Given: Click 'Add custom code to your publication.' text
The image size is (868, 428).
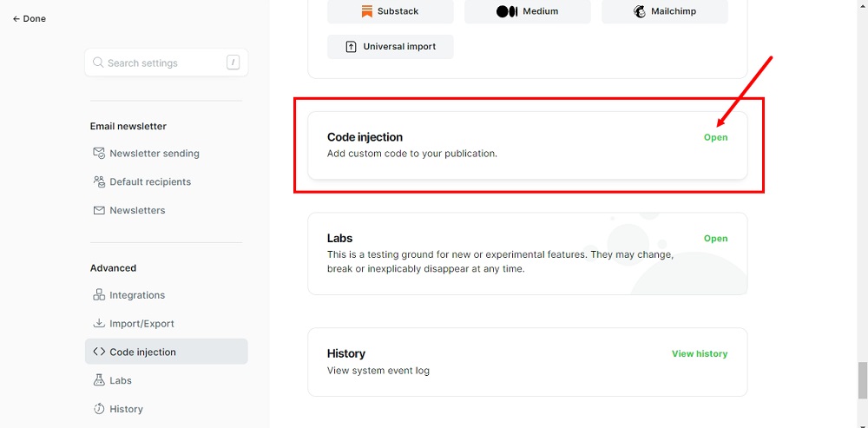Looking at the screenshot, I should point(412,154).
